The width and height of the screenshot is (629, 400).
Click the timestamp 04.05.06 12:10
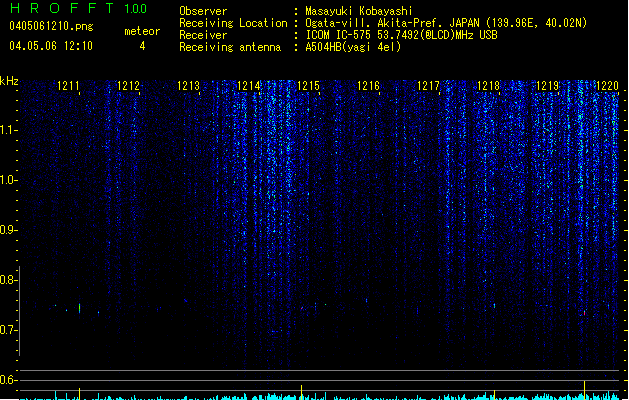pyautogui.click(x=51, y=46)
